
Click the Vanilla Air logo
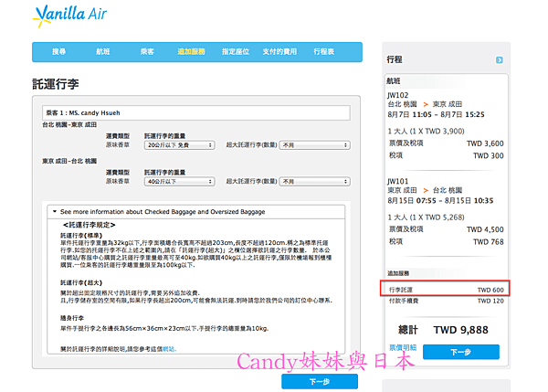pyautogui.click(x=69, y=16)
